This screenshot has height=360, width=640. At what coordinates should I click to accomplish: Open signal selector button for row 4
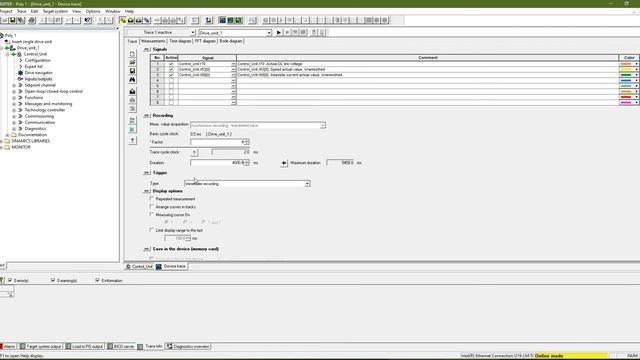233,81
